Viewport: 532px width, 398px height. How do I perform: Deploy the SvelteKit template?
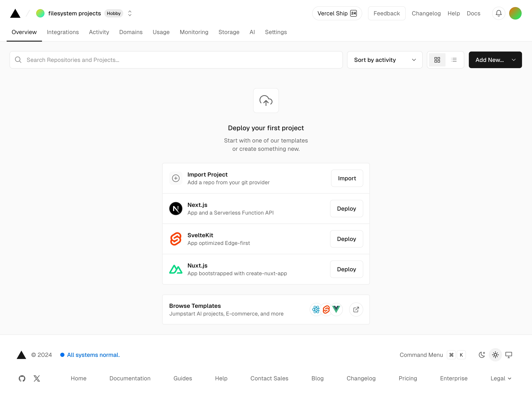[346, 239]
